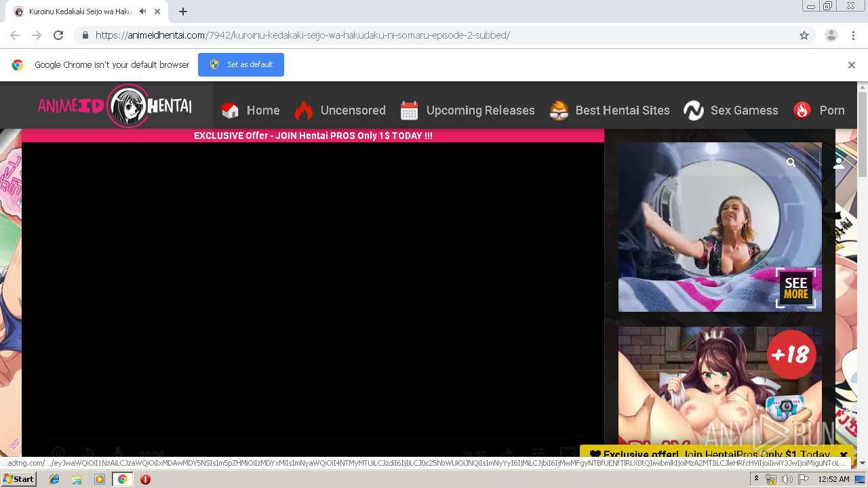Bookmark this page with the star icon
868x488 pixels.
[804, 35]
